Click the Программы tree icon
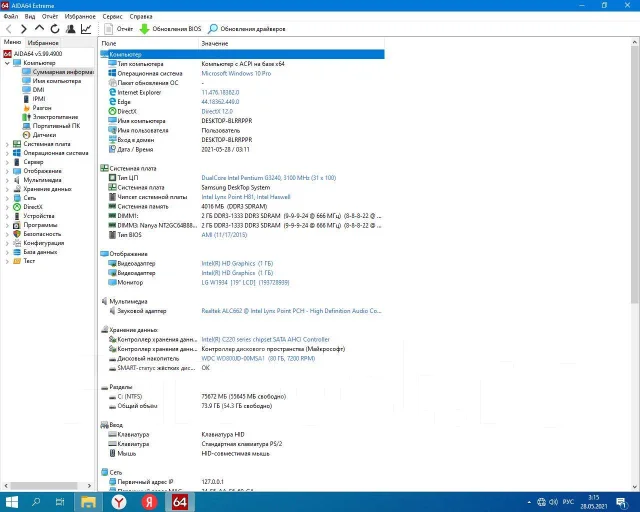This screenshot has width=640, height=512. tap(17, 225)
